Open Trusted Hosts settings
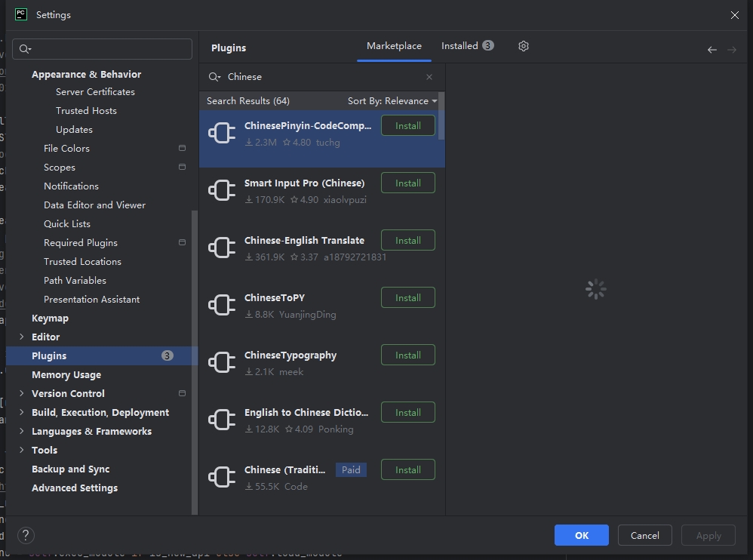The height and width of the screenshot is (560, 753). (x=86, y=110)
